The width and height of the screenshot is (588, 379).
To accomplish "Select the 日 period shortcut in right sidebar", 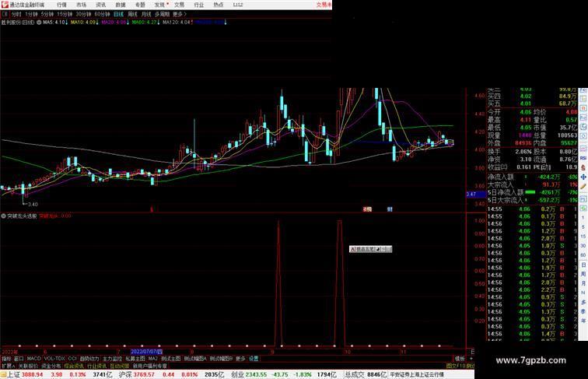I will [x=583, y=265].
